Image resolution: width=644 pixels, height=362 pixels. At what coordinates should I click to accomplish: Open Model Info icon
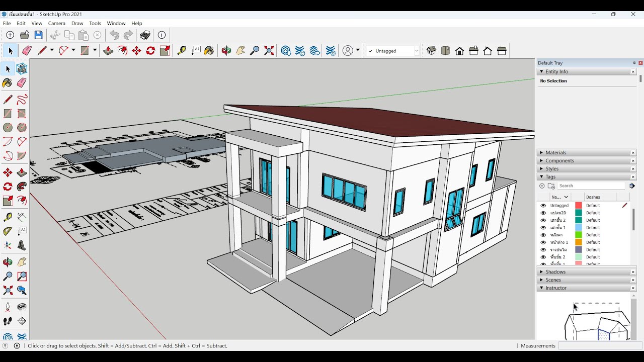(x=162, y=35)
